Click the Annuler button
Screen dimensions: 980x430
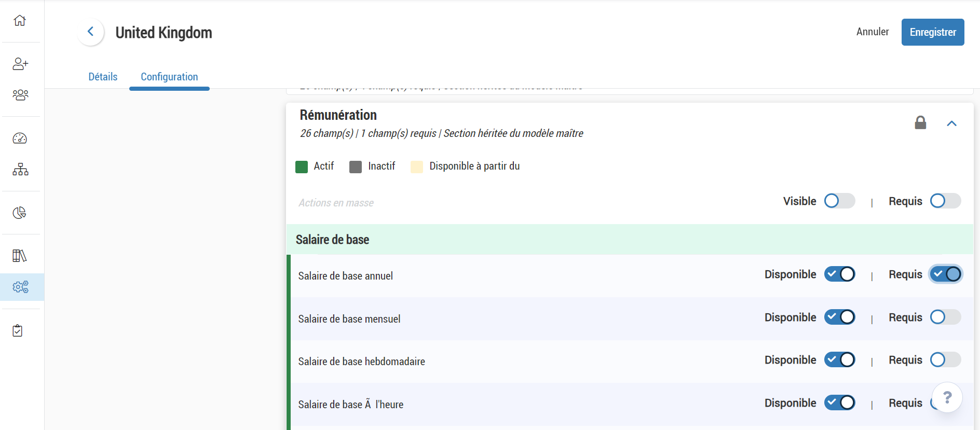pos(872,32)
